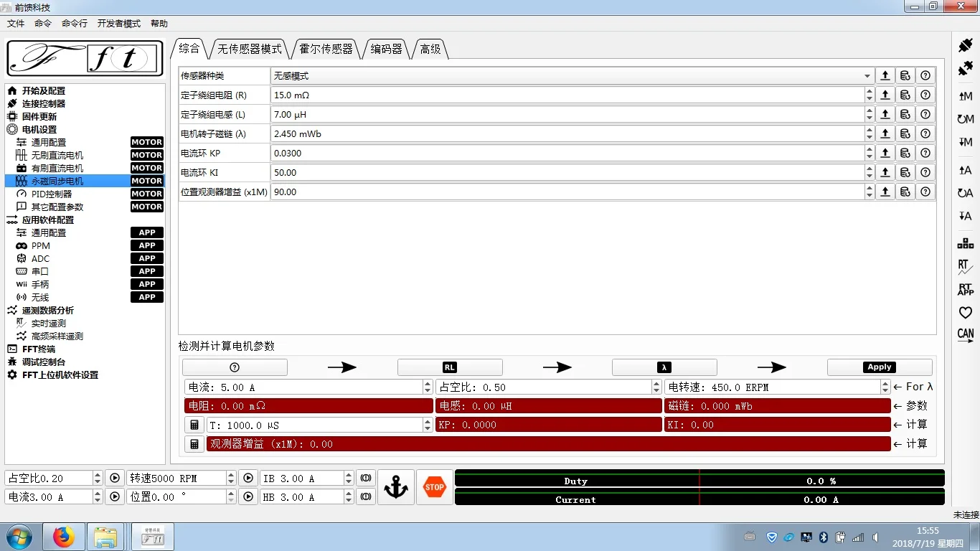Click the disconnect plug icon in right toolbar
Viewport: 980px width, 551px height.
pyautogui.click(x=966, y=69)
